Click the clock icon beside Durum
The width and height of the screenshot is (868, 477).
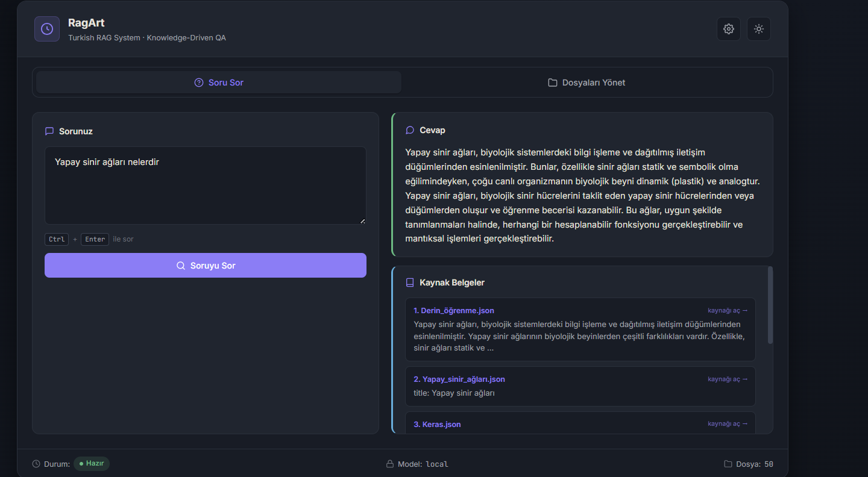(36, 464)
